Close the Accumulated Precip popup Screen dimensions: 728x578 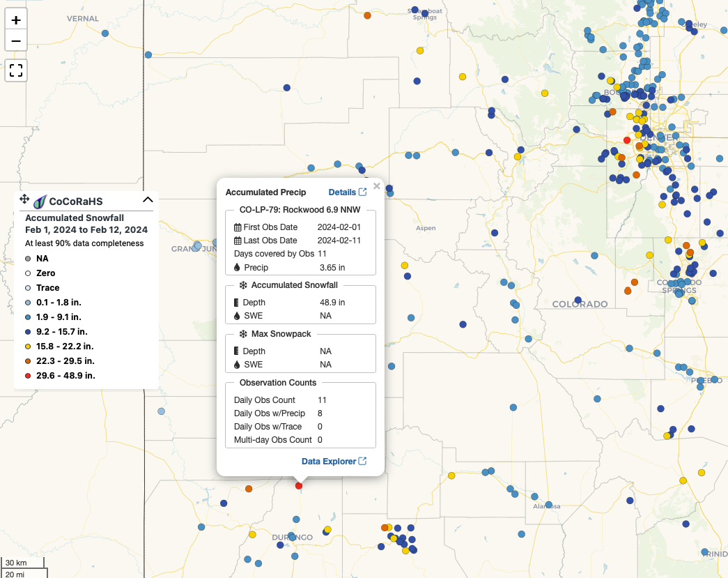coord(377,186)
